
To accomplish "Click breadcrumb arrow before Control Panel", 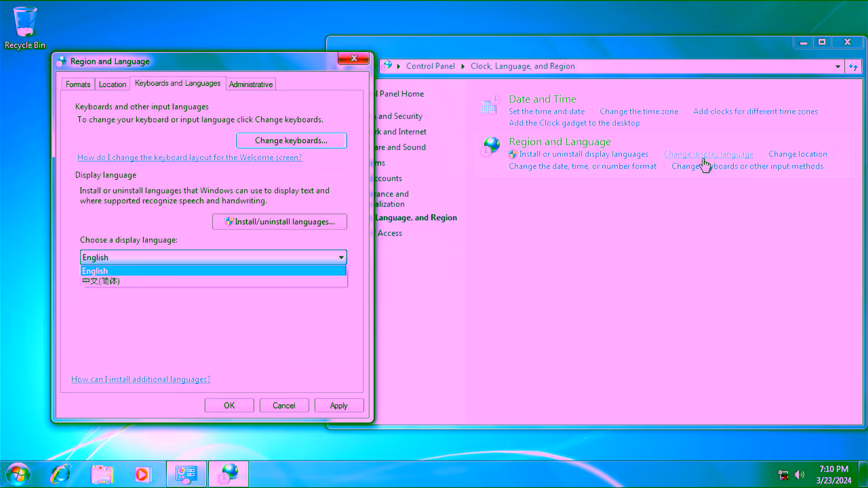I will (399, 66).
